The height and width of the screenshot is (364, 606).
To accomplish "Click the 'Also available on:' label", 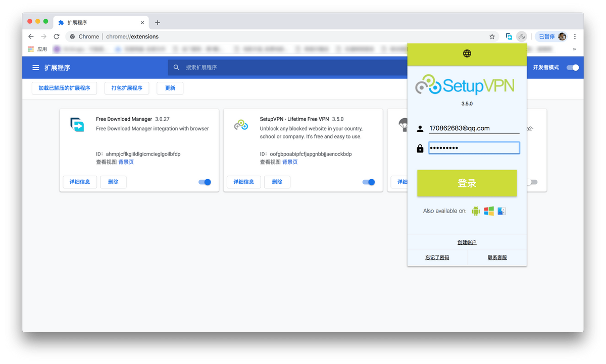I will pyautogui.click(x=445, y=211).
